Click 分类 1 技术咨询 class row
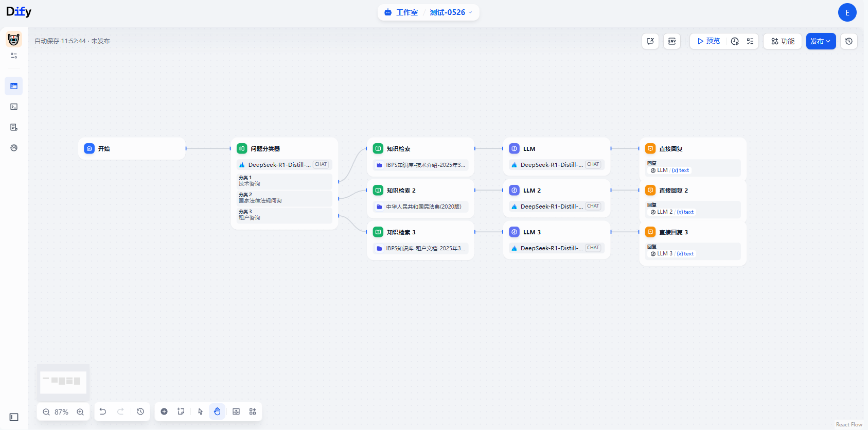Screen dimensions: 868x430 point(285,181)
